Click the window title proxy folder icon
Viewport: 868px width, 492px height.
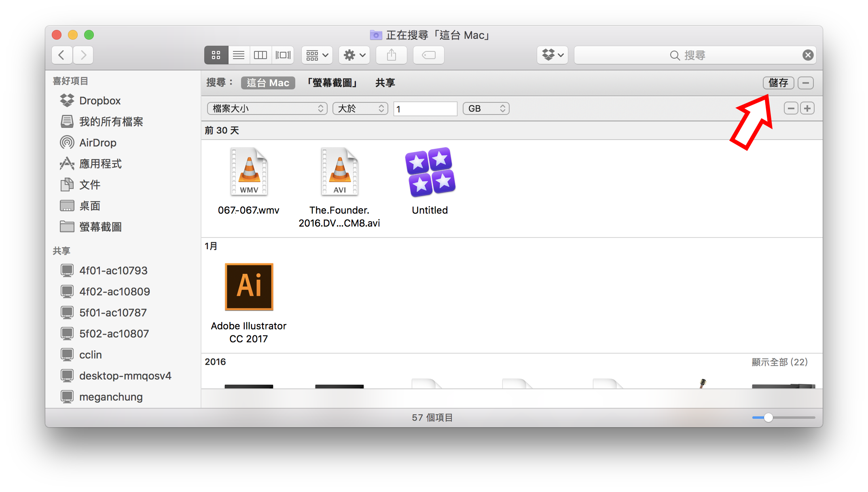(x=376, y=35)
